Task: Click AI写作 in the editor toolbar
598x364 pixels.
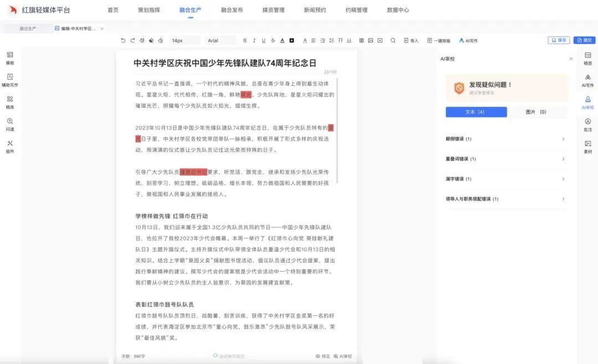Action: (x=468, y=40)
